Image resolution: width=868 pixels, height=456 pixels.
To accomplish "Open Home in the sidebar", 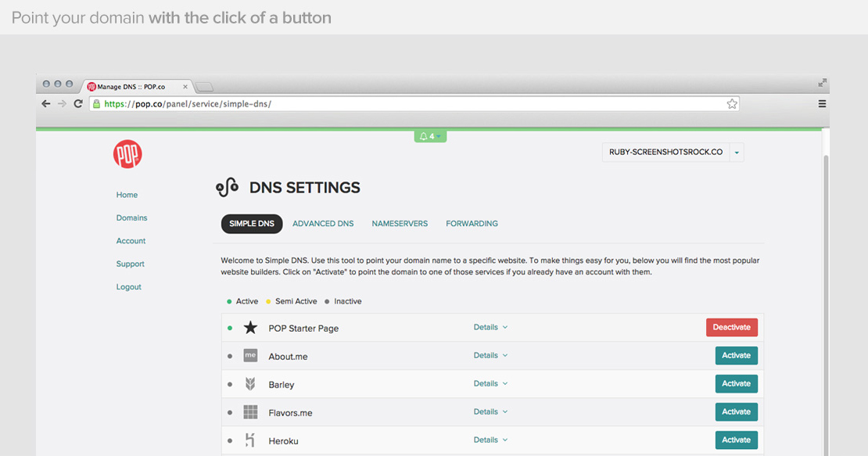I will tap(127, 195).
